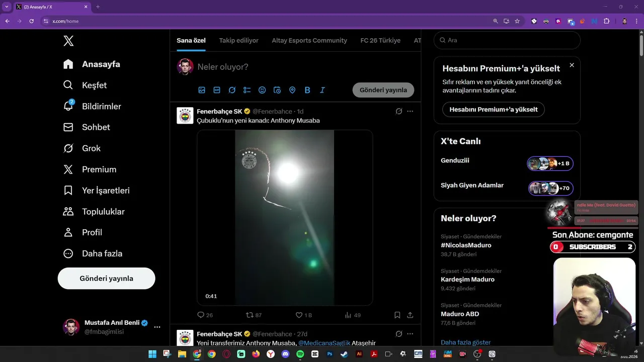Schedule post icon in composer

(277, 90)
